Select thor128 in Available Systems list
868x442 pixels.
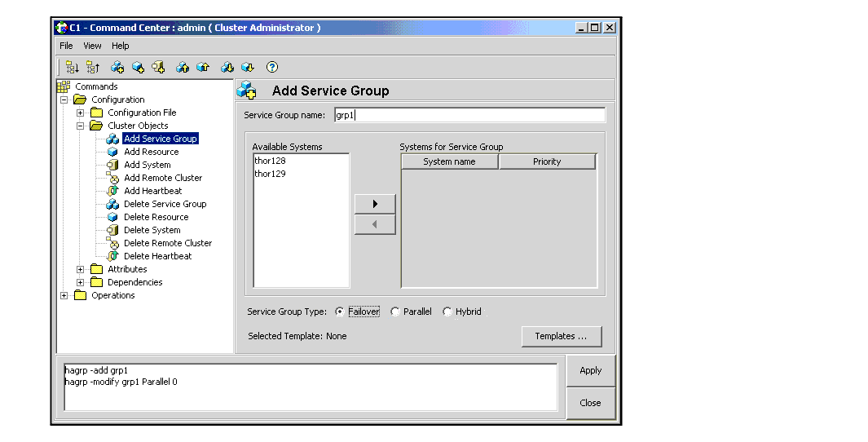coord(271,161)
